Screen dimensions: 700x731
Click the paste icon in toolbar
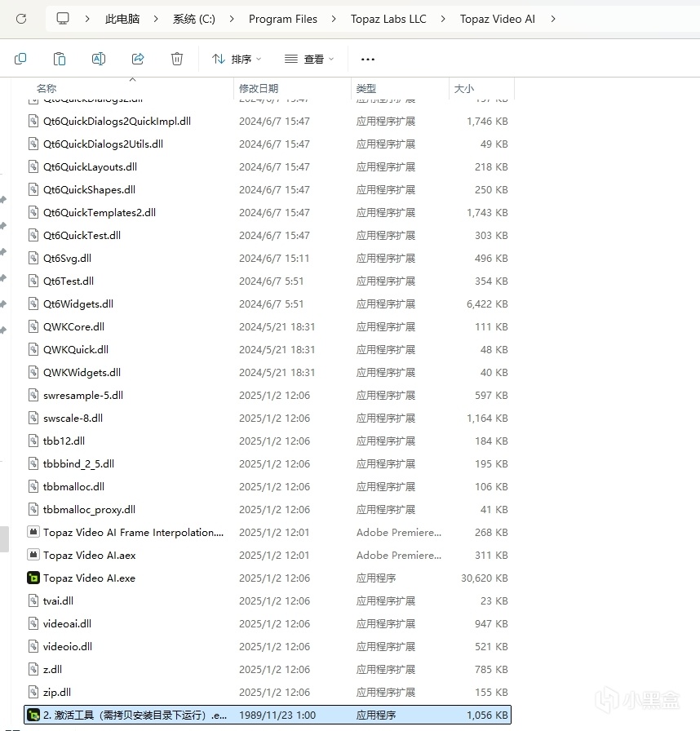60,59
